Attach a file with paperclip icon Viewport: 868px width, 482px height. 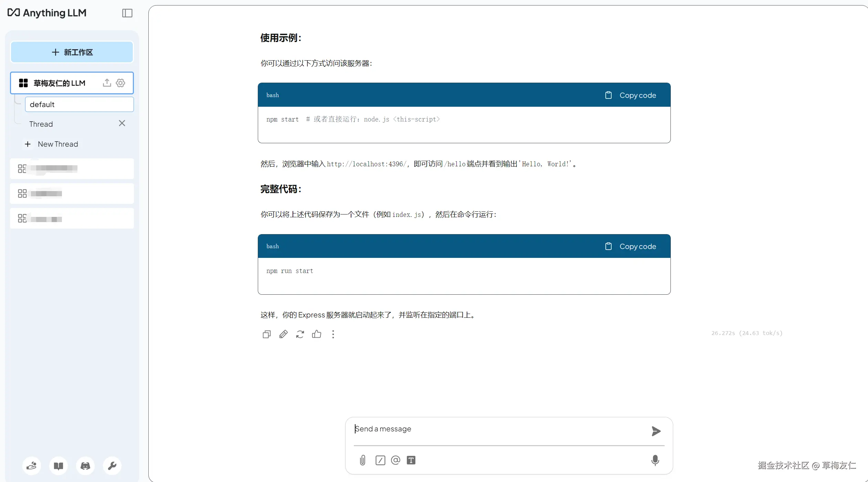point(363,460)
